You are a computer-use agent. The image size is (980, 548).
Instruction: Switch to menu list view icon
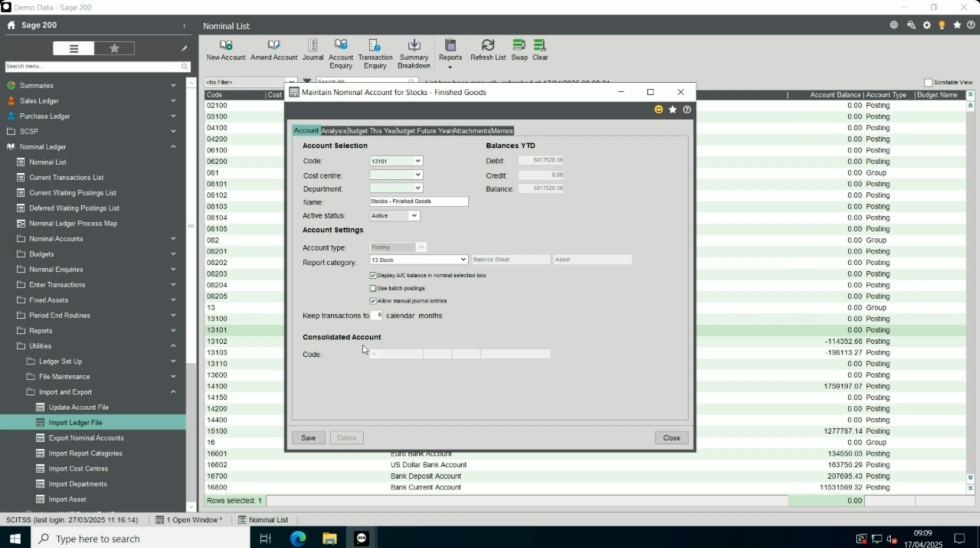73,48
